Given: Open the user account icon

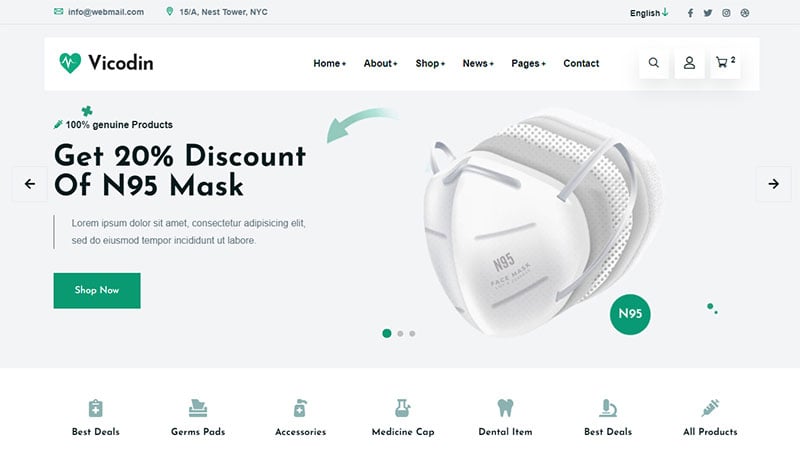Looking at the screenshot, I should tap(689, 63).
